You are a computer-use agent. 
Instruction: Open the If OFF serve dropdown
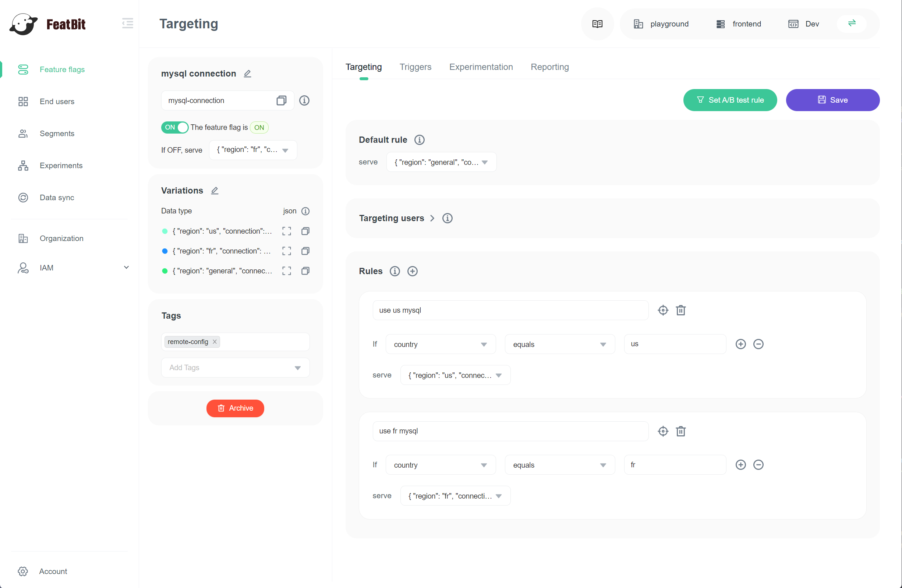coord(253,150)
